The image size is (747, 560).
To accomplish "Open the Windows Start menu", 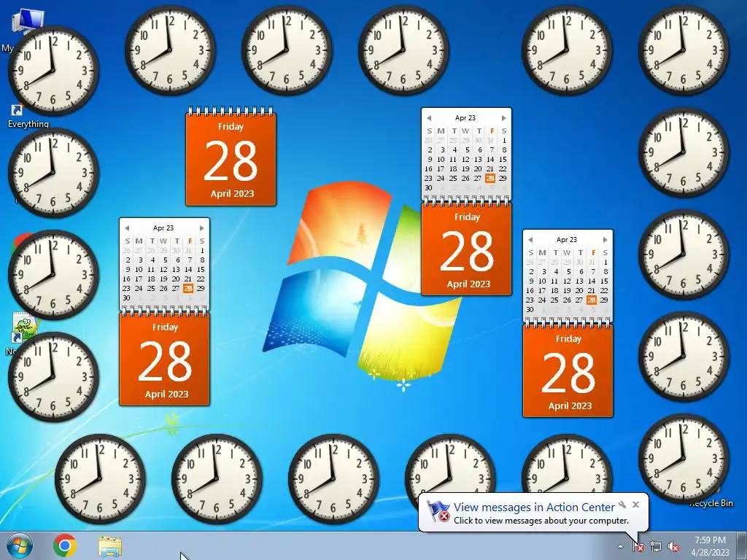I will coord(19,545).
